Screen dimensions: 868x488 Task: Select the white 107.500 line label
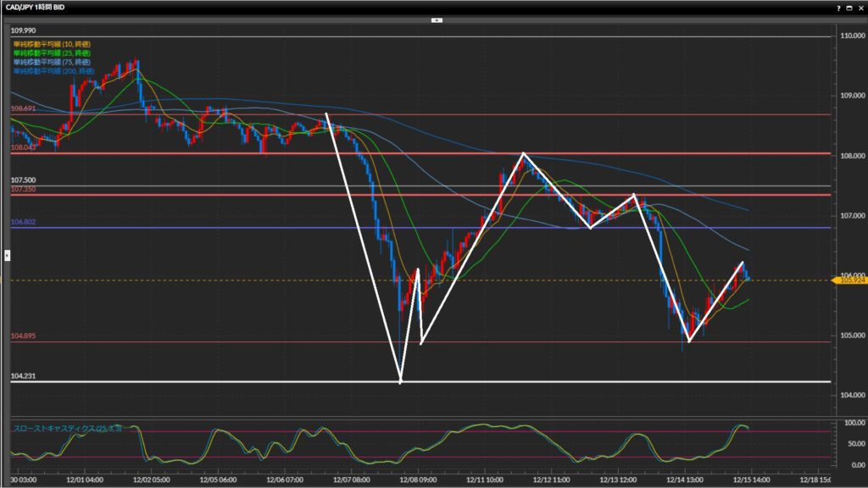pyautogui.click(x=23, y=180)
